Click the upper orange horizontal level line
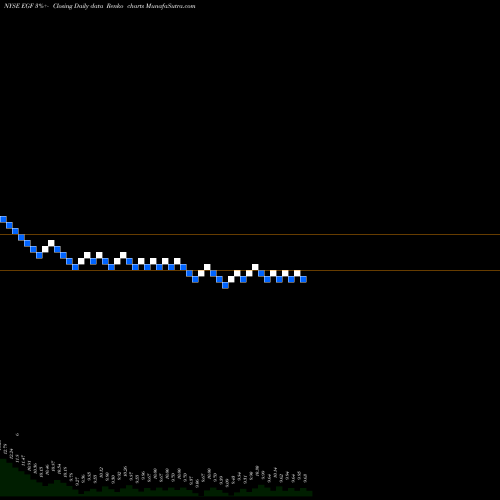This screenshot has height=500, width=500. 250,235
